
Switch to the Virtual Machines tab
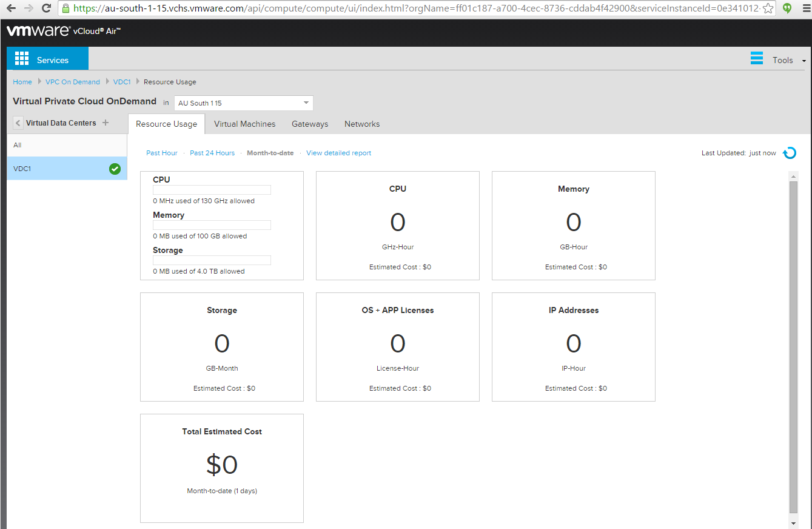(245, 124)
